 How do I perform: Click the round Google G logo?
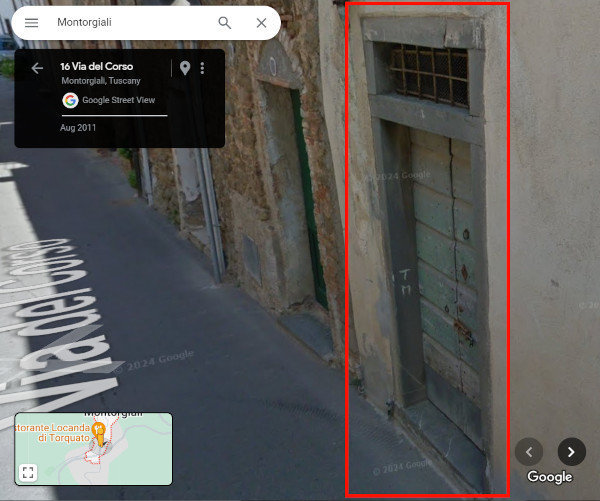[x=70, y=100]
